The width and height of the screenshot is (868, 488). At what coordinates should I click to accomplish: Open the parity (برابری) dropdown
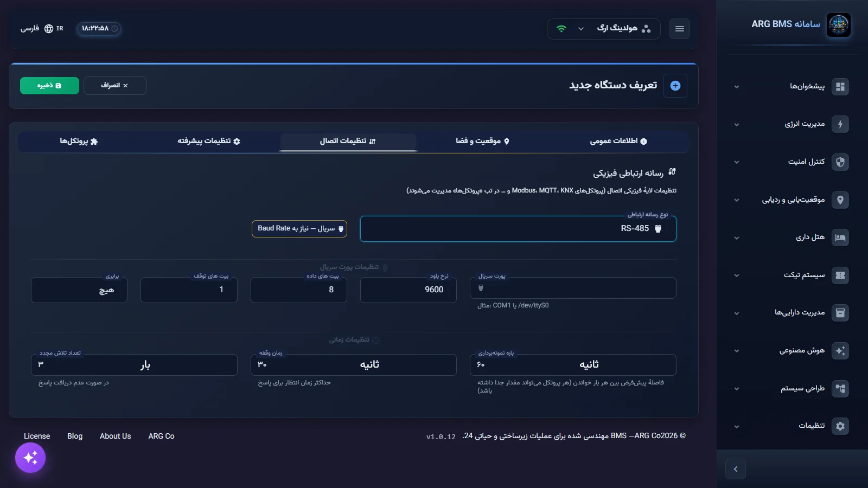point(79,290)
